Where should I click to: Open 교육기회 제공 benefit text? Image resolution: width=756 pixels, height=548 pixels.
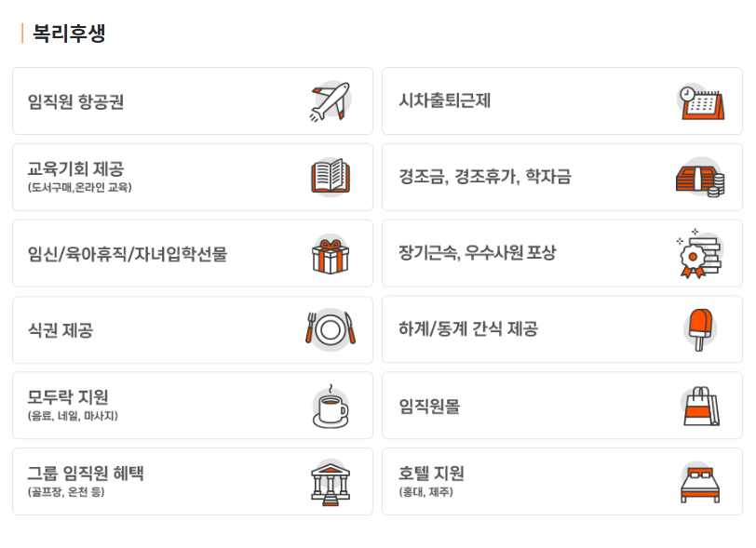(75, 169)
